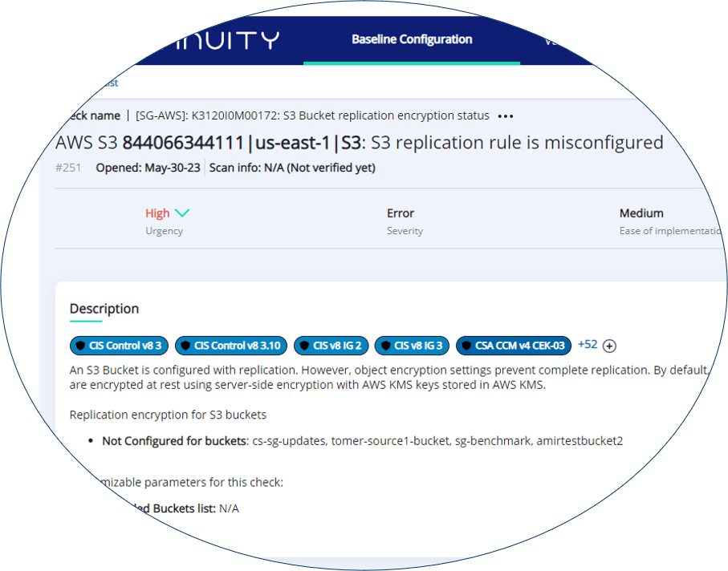Viewport: 728px width, 571px height.
Task: Open the CSA CCM v4 CEK-03 tag
Action: coord(514,346)
